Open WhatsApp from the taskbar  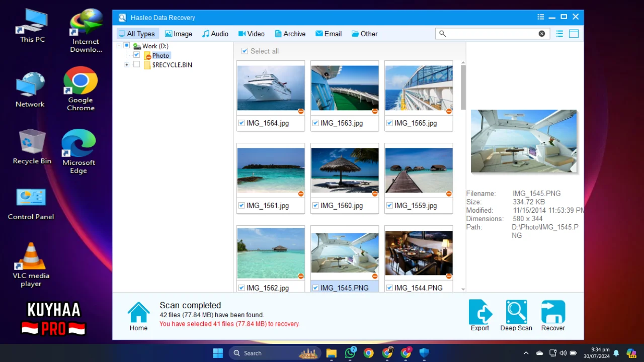click(350, 352)
